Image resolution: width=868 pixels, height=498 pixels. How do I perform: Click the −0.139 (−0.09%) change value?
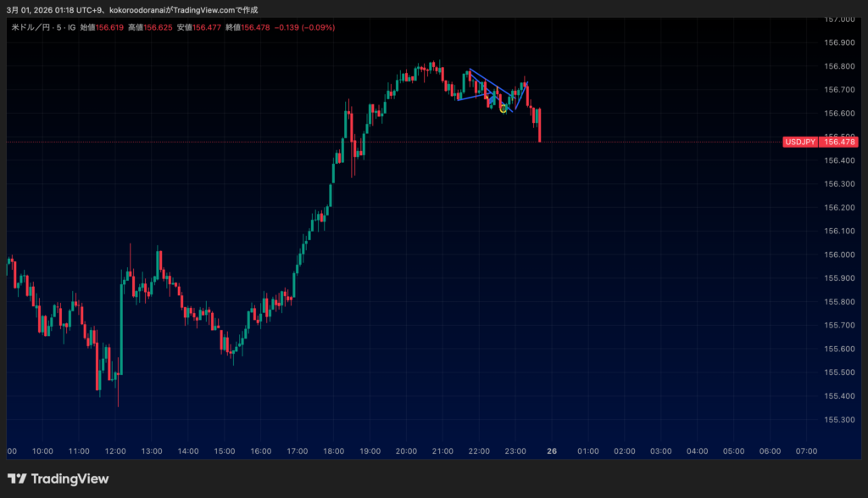(306, 27)
